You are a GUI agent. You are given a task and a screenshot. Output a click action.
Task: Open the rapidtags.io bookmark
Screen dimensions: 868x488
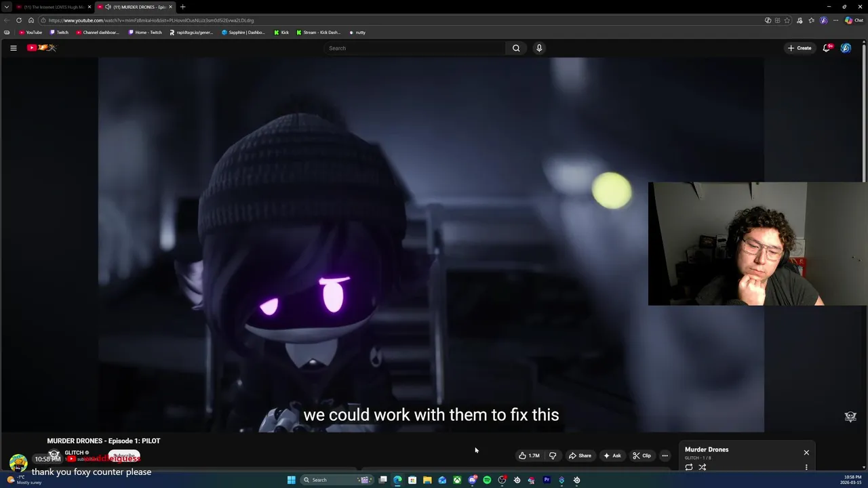pyautogui.click(x=191, y=33)
